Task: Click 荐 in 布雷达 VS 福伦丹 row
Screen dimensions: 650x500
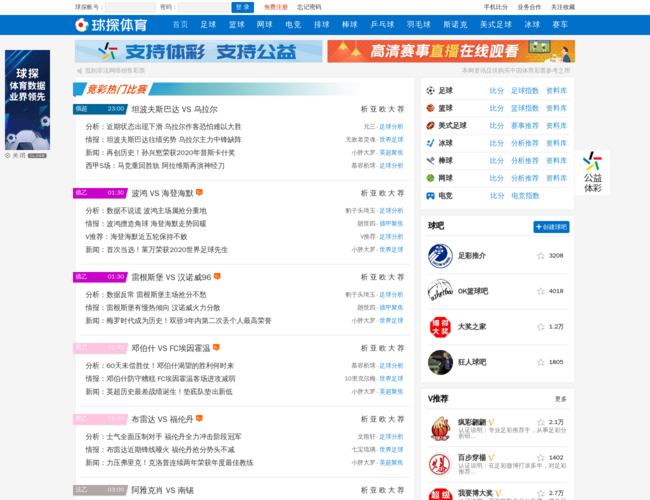Action: [400, 419]
